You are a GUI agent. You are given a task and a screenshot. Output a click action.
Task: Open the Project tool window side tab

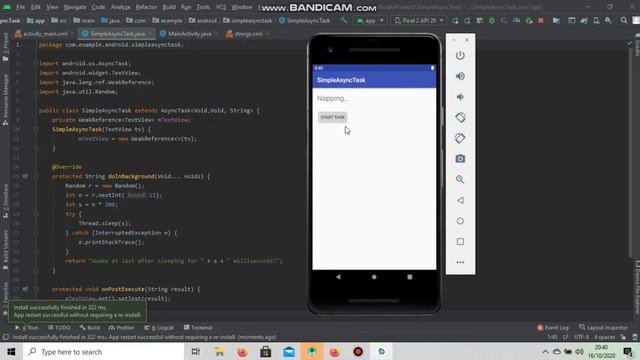click(5, 47)
